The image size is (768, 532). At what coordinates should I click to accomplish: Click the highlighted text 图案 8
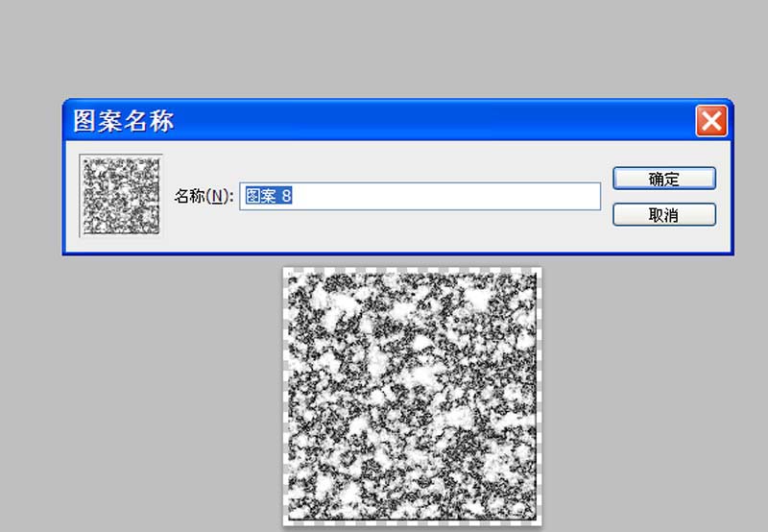click(x=269, y=196)
